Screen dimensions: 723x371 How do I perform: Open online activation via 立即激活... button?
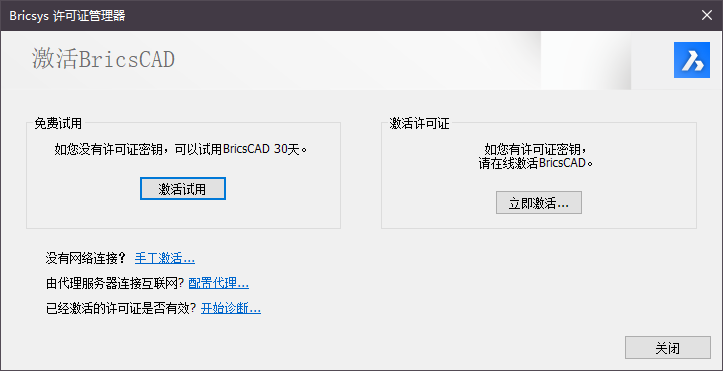(x=539, y=203)
